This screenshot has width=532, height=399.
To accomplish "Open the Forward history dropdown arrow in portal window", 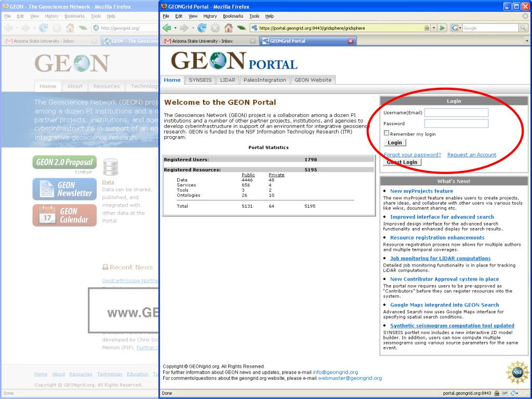I will tap(192, 28).
